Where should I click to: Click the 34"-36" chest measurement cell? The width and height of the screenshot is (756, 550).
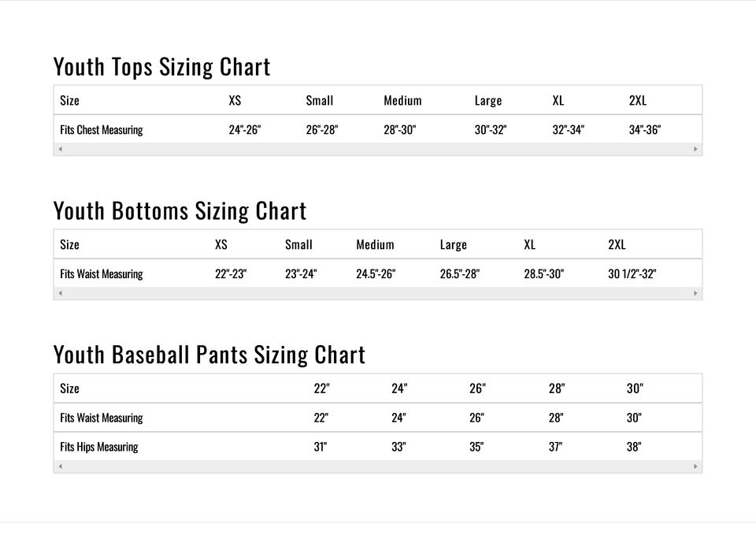pyautogui.click(x=644, y=130)
